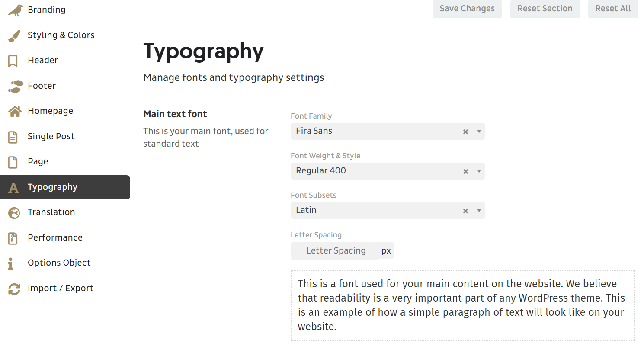Viewport: 644px width, 353px height.
Task: Open the Page settings section
Action: (x=38, y=162)
